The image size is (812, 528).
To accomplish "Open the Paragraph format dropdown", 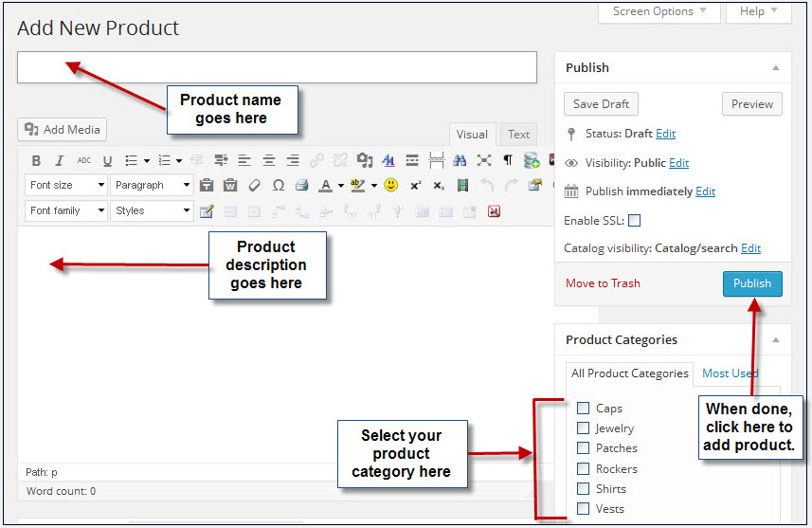I will 152,185.
